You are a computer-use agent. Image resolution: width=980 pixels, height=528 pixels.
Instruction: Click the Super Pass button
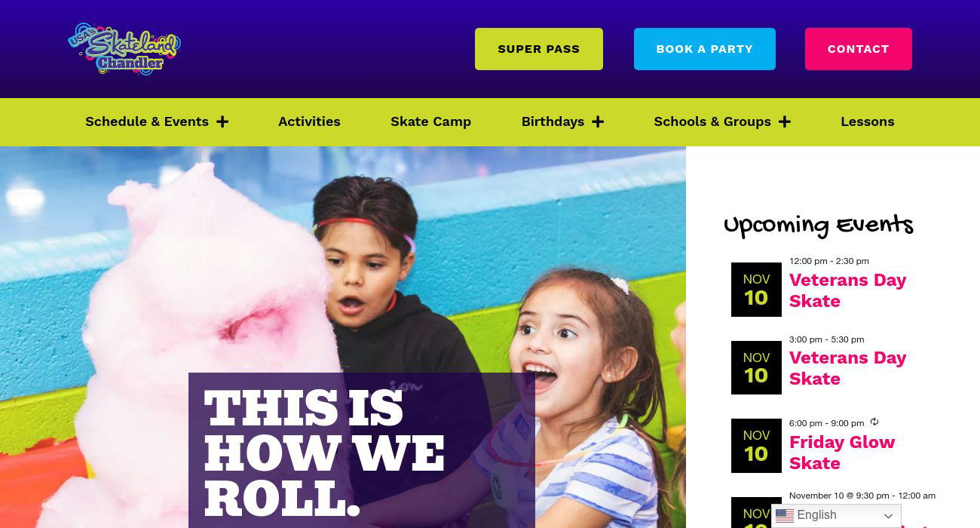point(539,49)
